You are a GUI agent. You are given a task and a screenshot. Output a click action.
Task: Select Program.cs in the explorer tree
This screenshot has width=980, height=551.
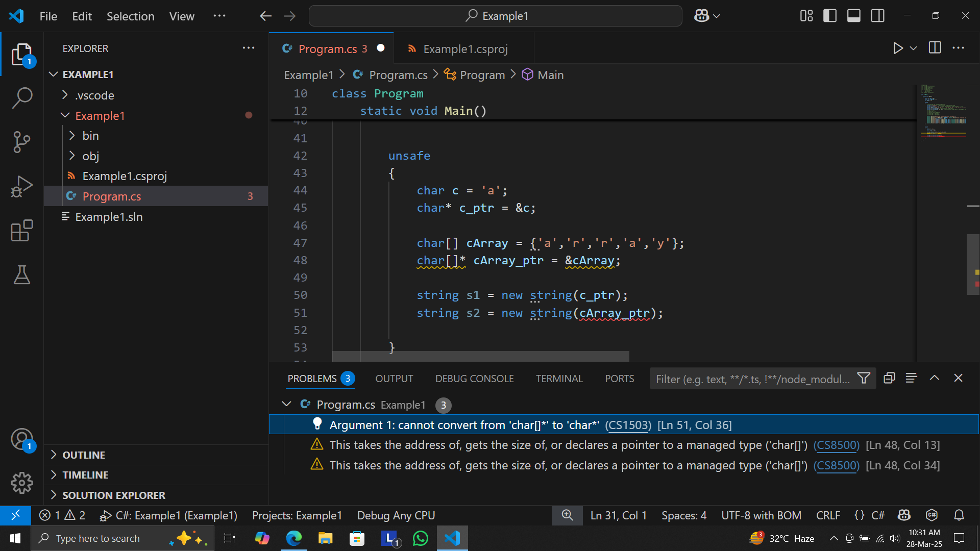156,196
